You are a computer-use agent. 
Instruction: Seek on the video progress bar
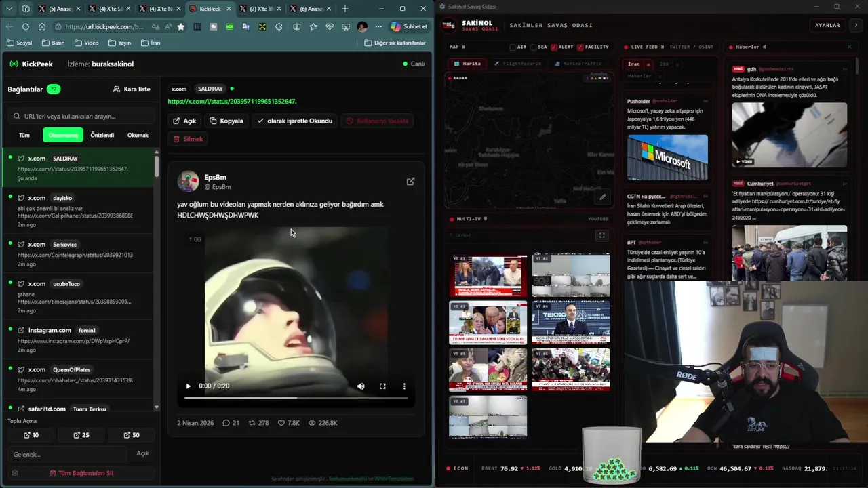tap(296, 398)
